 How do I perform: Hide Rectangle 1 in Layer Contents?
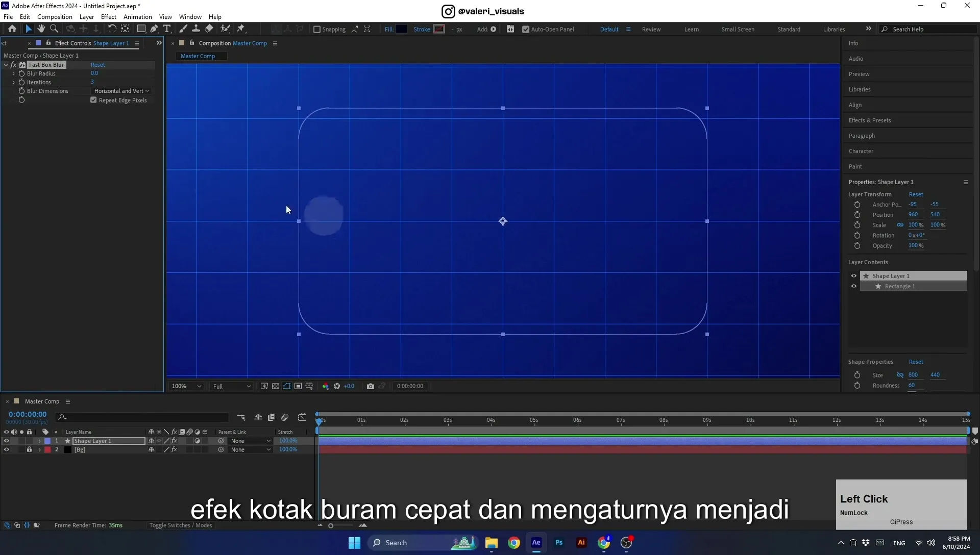click(854, 286)
